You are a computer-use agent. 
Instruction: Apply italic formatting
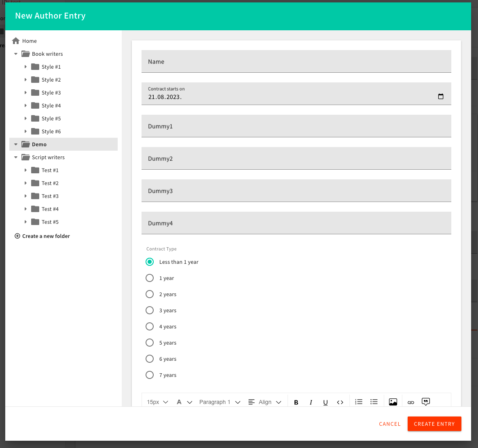tap(311, 402)
